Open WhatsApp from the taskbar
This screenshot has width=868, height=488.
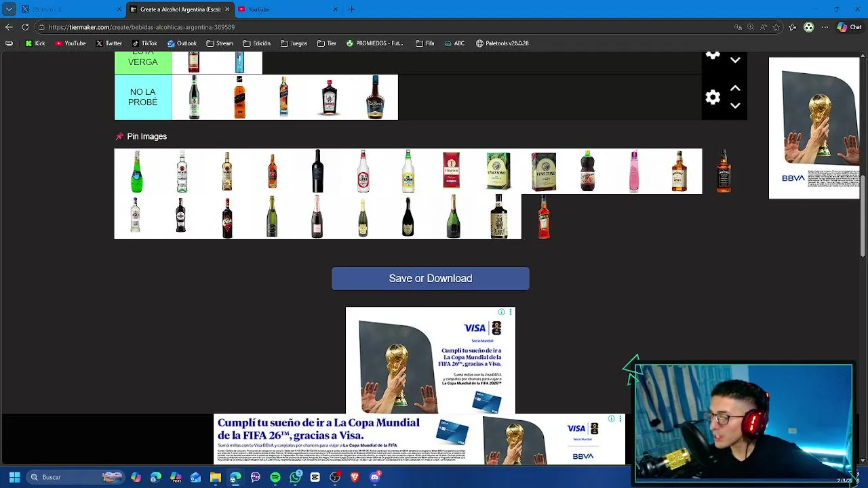[x=295, y=477]
